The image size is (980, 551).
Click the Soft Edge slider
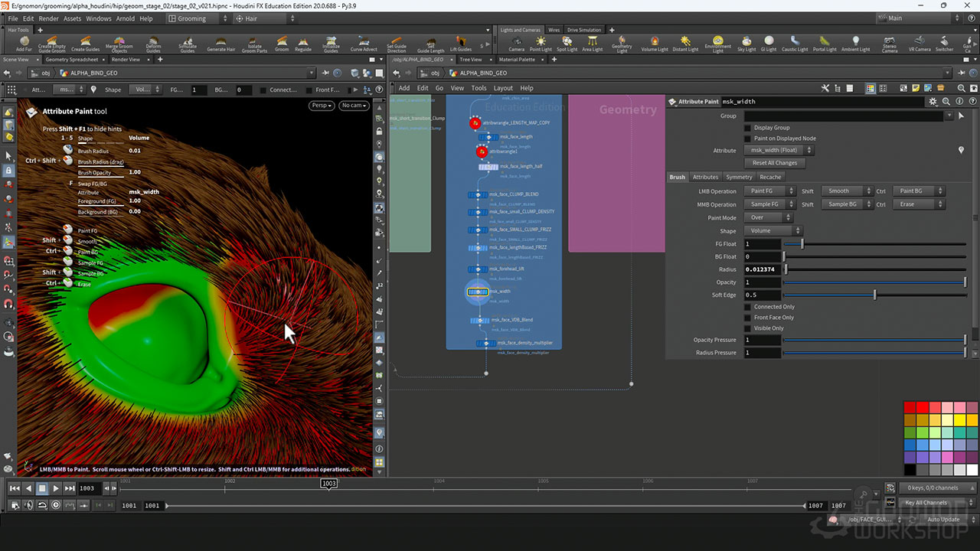tap(874, 295)
